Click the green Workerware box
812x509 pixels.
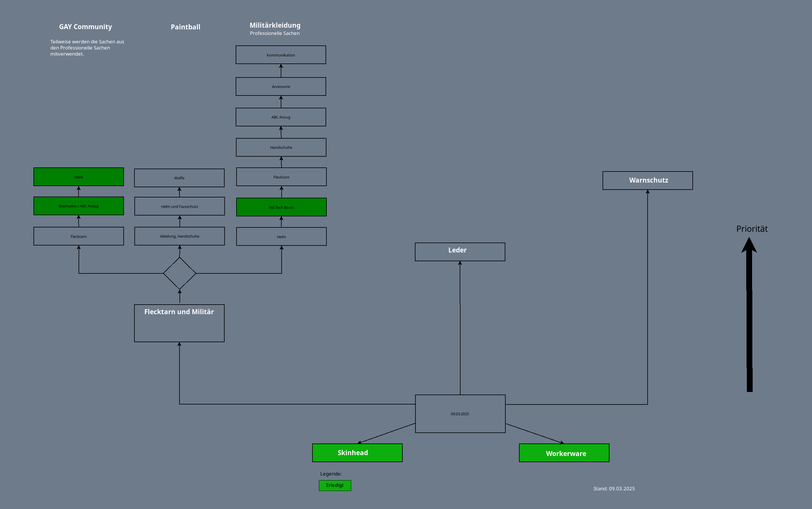(x=564, y=453)
